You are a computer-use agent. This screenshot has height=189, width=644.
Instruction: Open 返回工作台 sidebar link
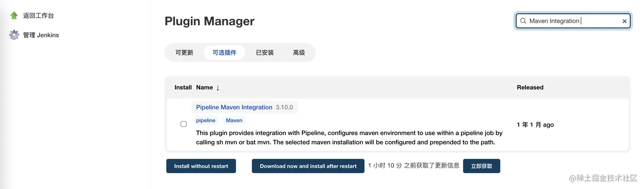[x=38, y=15]
